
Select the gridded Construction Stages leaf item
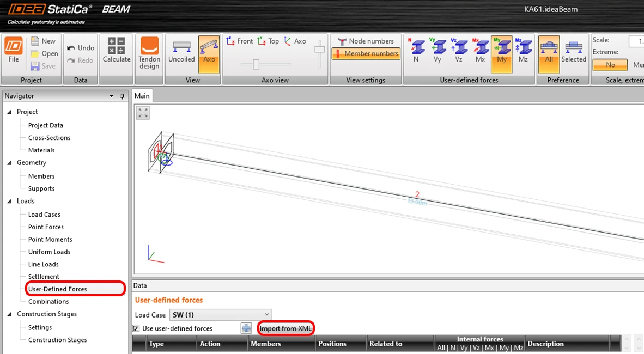[x=58, y=340]
